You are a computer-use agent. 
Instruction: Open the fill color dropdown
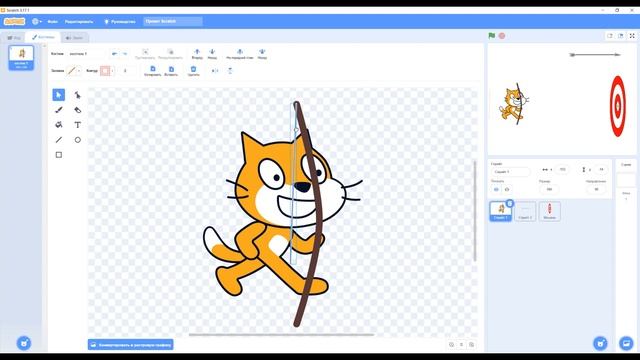click(78, 71)
